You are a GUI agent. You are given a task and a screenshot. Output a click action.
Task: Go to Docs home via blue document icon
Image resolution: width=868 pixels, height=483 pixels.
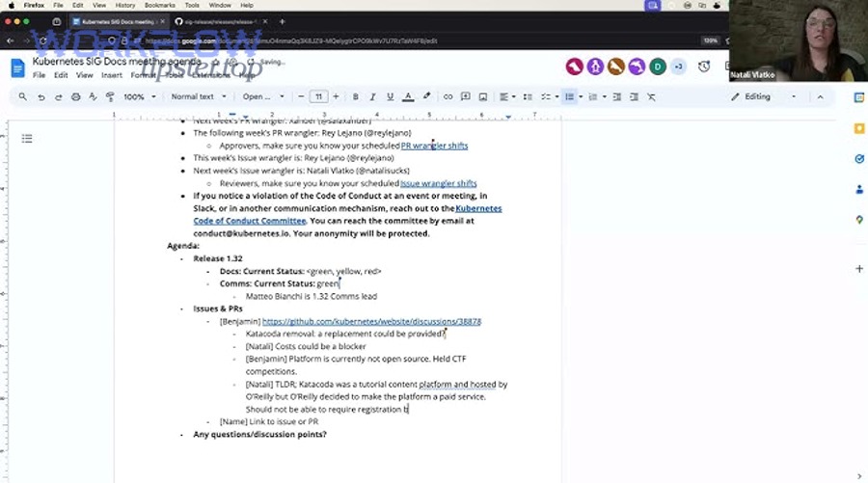pos(17,68)
